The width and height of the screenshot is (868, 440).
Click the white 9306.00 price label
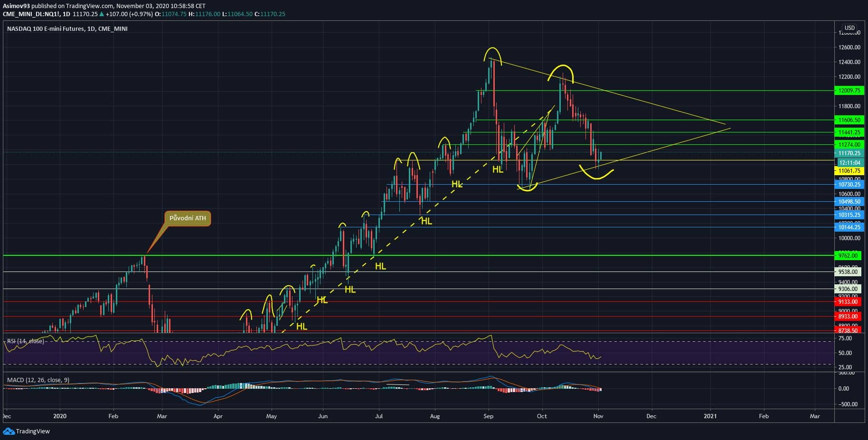tap(849, 289)
